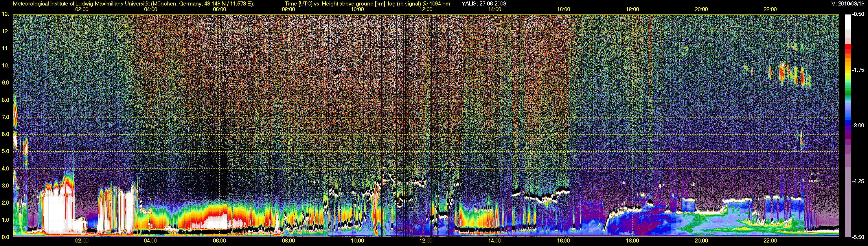Click 04:00 on the lower time axis
Screen dimensions: 868x246
pyautogui.click(x=151, y=241)
